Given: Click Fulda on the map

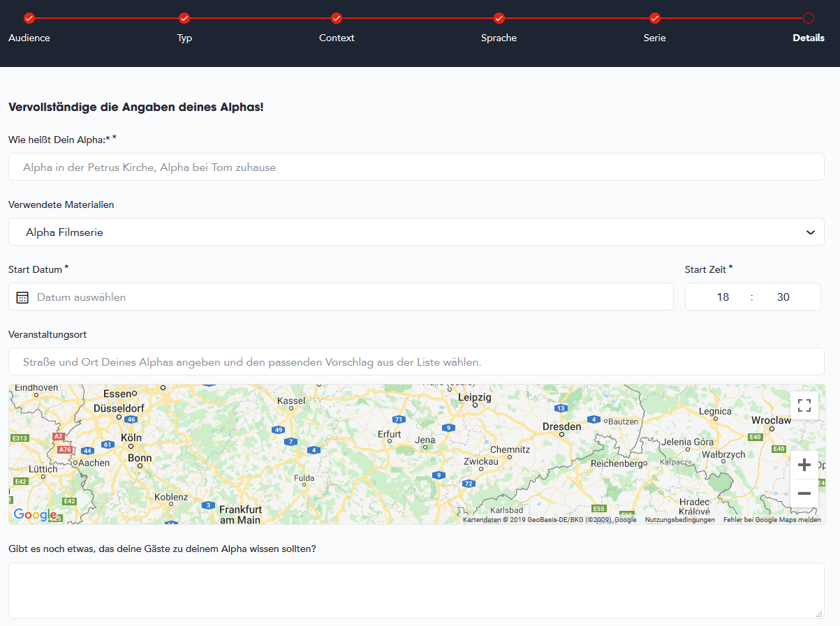Looking at the screenshot, I should 304,478.
